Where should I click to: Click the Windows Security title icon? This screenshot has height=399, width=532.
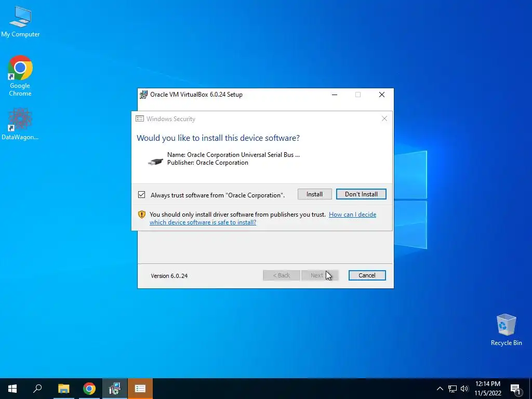coord(139,119)
